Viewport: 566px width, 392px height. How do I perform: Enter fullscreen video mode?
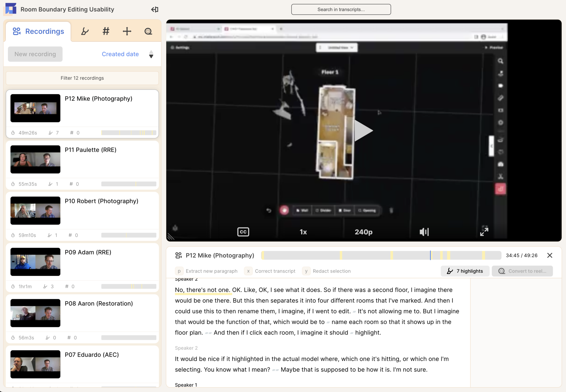point(484,231)
